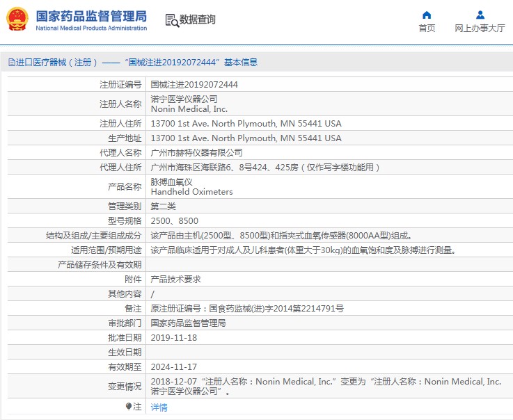Click the 型号规格 row label
This screenshot has height=420, width=513.
[x=125, y=221]
